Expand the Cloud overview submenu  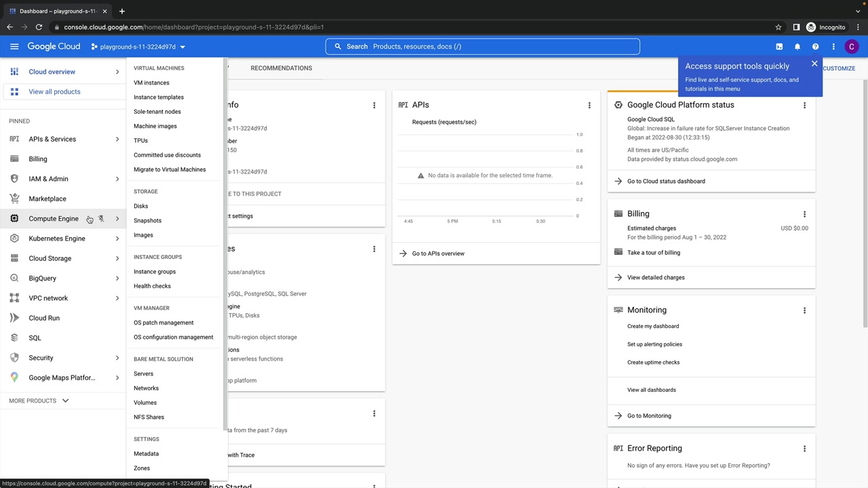coord(117,72)
